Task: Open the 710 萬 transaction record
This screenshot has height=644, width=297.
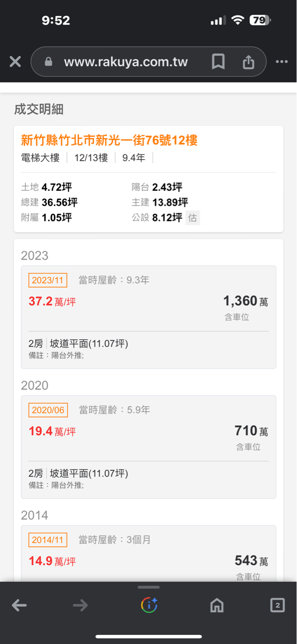Action: click(148, 447)
